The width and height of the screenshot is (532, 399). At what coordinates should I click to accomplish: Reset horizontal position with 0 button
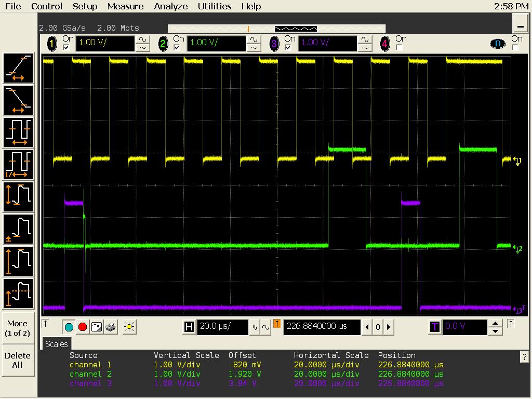[x=378, y=327]
